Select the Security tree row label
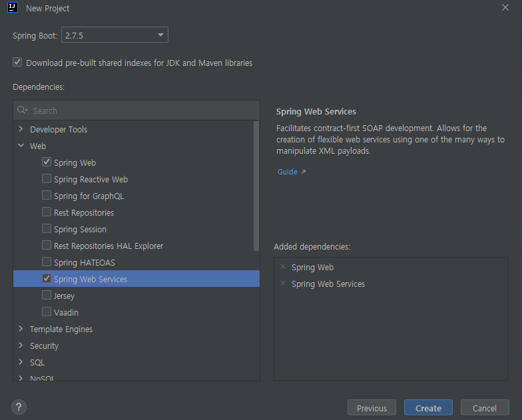This screenshot has height=420, width=522. pos(44,346)
